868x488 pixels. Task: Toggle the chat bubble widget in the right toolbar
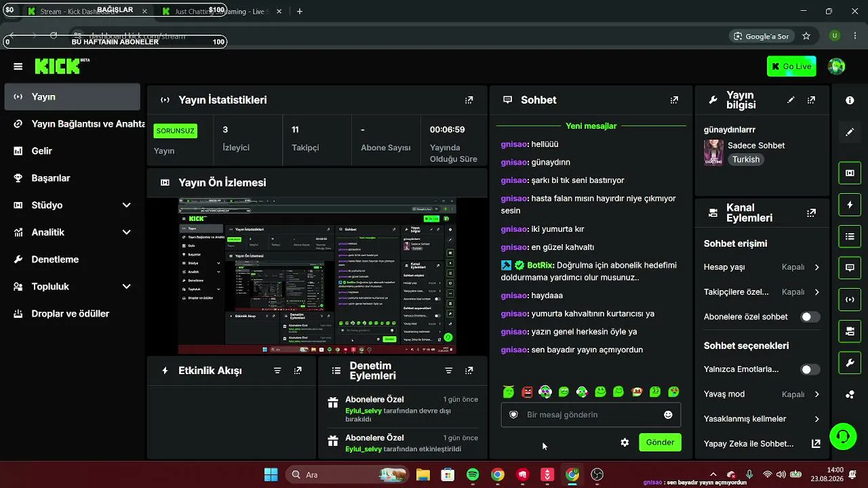(x=850, y=268)
